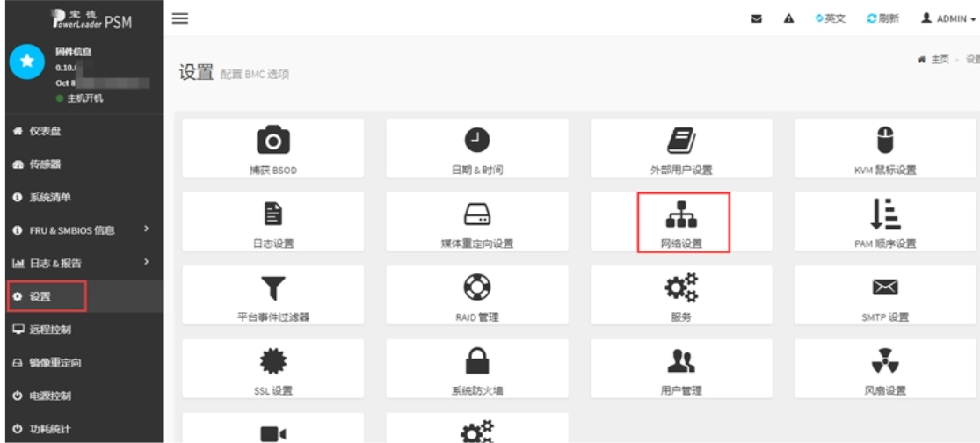This screenshot has width=980, height=443.
Task: Click the blue star firmware badge
Action: (x=27, y=62)
